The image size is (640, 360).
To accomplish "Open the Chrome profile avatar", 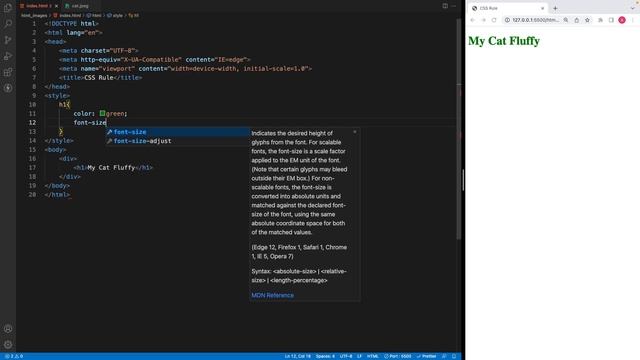I will click(x=622, y=20).
